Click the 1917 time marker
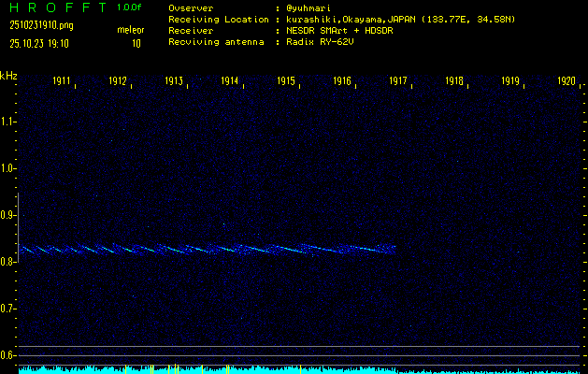Screen dimensions: 588x374 click(398, 82)
